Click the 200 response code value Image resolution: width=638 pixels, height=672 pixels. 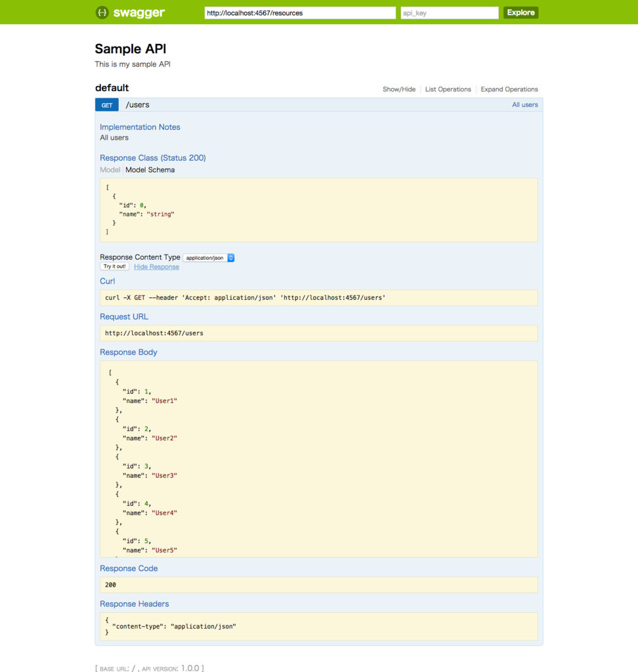pos(111,585)
